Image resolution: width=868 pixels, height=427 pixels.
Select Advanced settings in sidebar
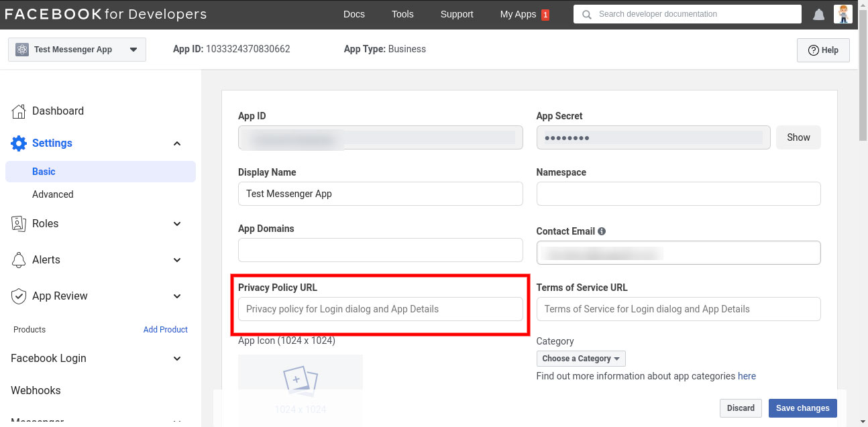[53, 194]
